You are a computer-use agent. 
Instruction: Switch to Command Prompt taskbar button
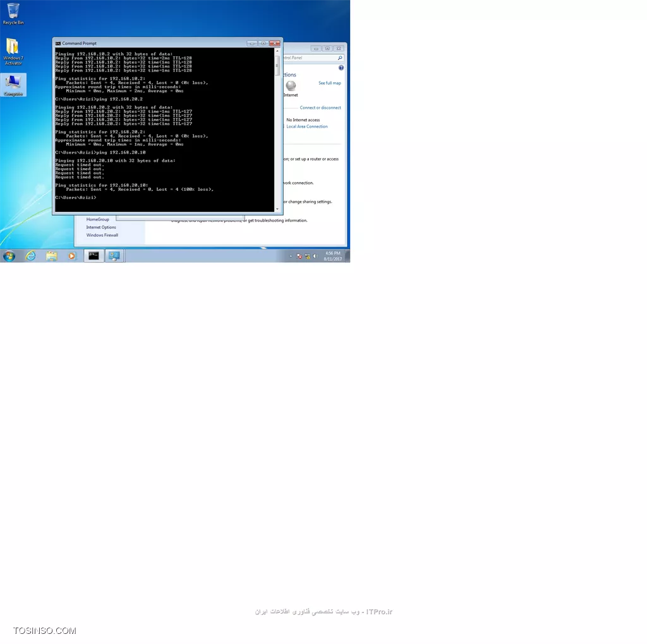point(94,256)
